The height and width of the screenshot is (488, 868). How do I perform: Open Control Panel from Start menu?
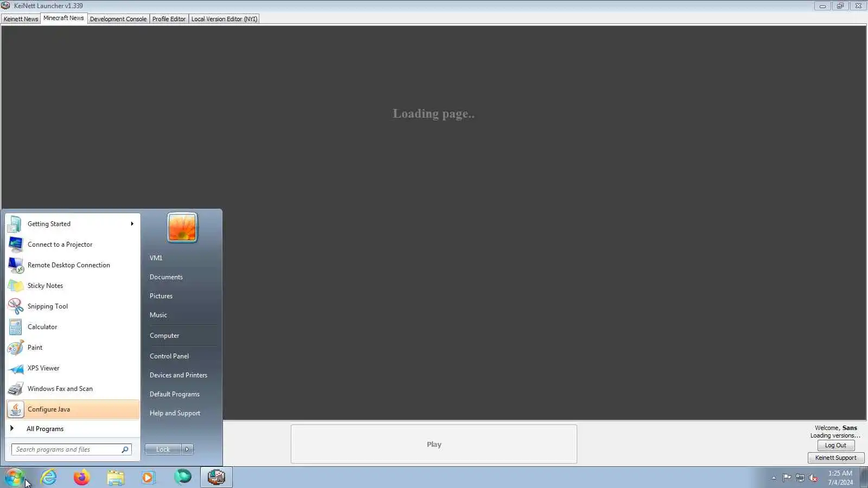[169, 356]
